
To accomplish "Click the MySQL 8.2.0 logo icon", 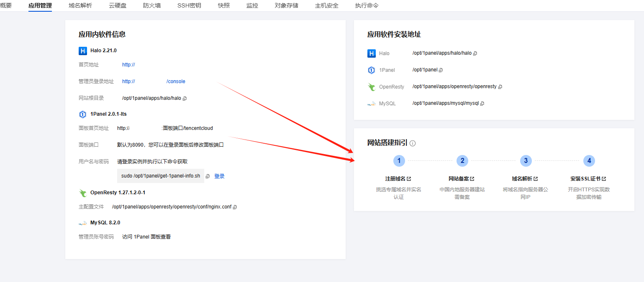I will (82, 223).
